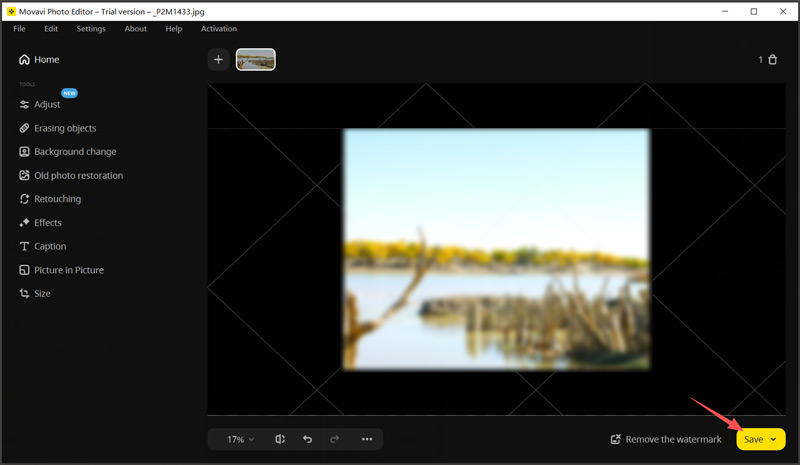Open the Effects panel
The image size is (800, 465).
[x=40, y=223]
